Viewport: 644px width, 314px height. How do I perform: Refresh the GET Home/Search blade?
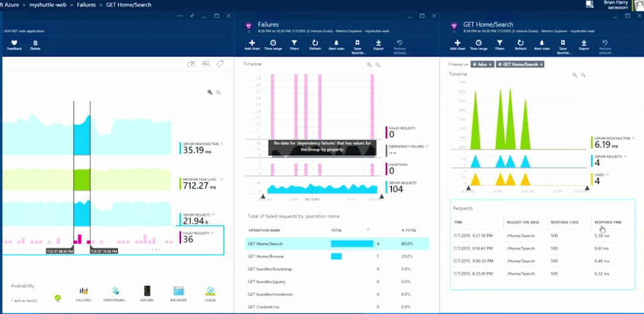(x=520, y=43)
